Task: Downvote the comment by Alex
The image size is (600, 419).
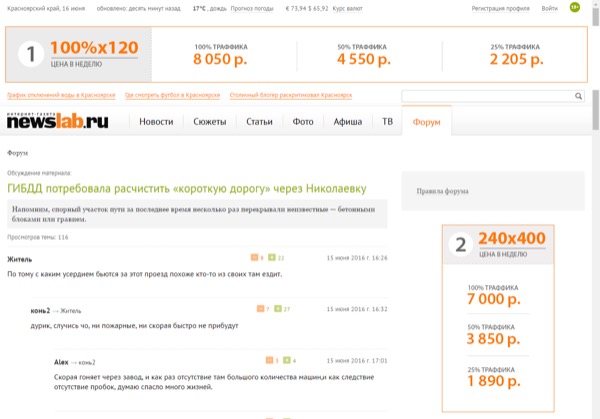Action: click(x=269, y=360)
